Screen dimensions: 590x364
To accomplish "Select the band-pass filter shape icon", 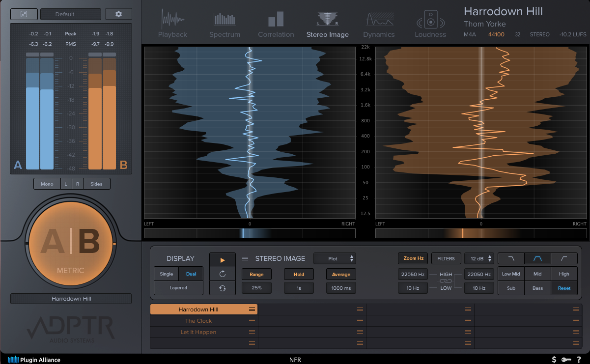I will click(537, 259).
